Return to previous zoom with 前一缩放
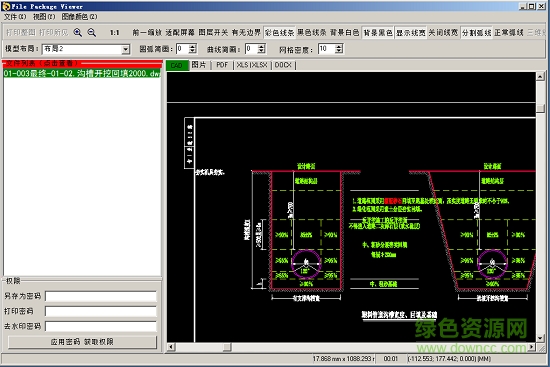The image size is (550, 367). coord(147,33)
